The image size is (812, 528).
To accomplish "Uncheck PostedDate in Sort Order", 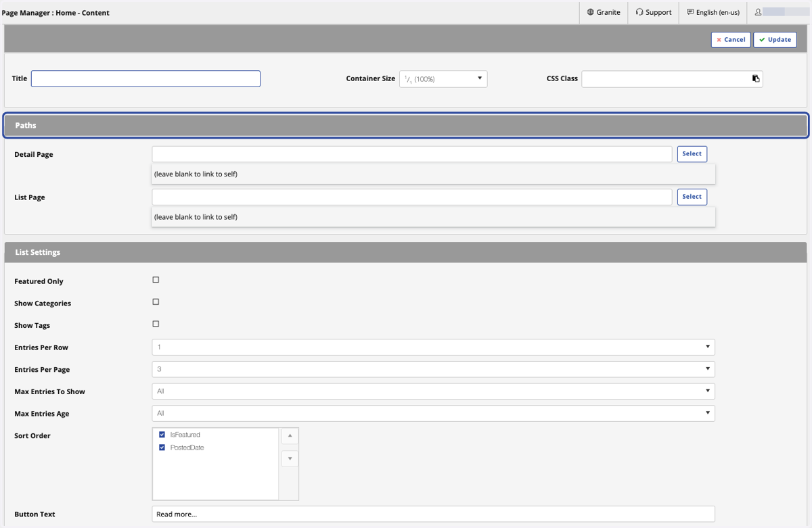I will [x=162, y=448].
